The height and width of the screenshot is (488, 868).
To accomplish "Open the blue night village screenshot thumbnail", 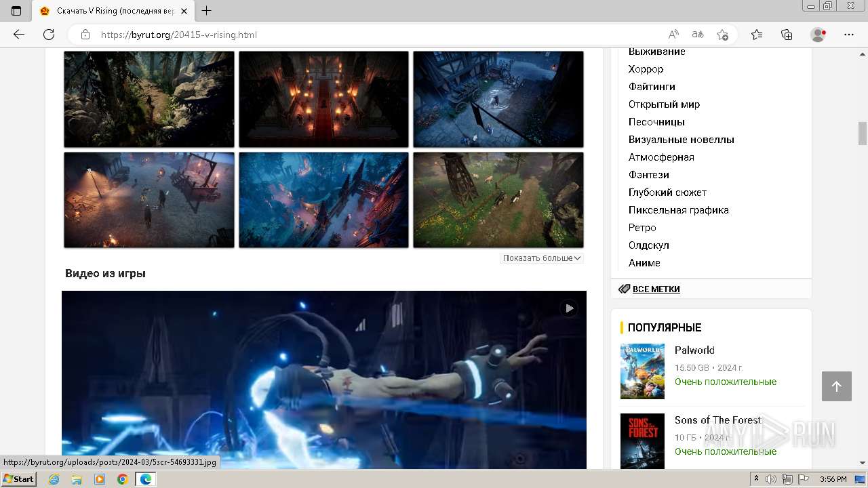I will [x=498, y=99].
